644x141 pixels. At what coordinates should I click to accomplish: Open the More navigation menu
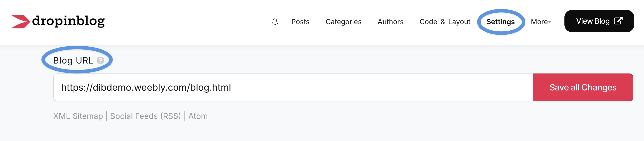point(539,22)
